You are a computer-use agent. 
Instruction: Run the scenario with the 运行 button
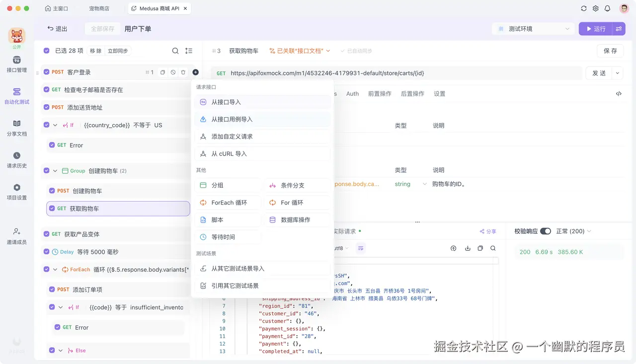pos(595,28)
